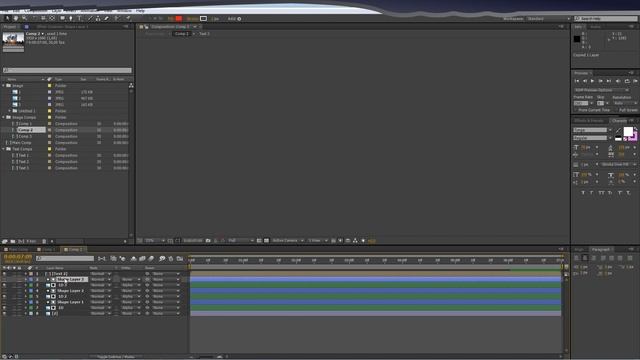640x360 pixels.
Task: Toggle visibility of Text 2 layer
Action: [4, 273]
